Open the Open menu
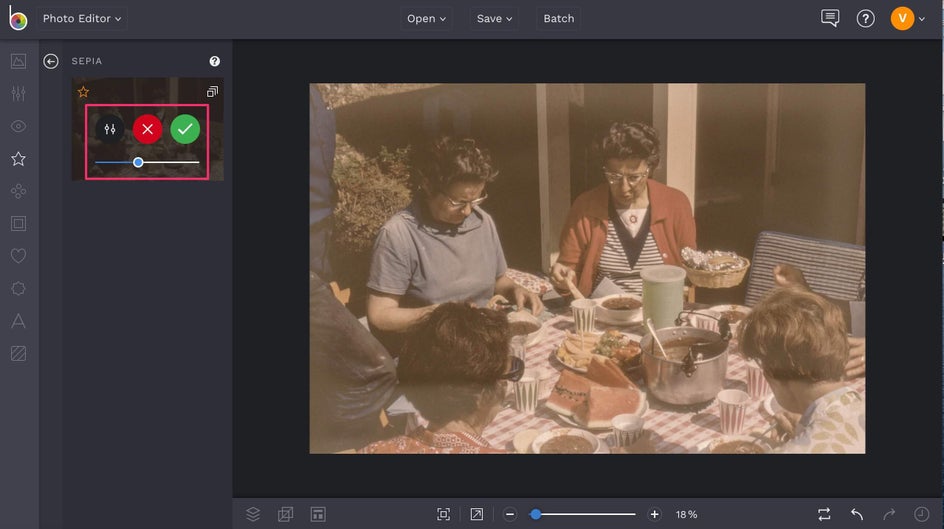This screenshot has height=529, width=944. (x=426, y=19)
